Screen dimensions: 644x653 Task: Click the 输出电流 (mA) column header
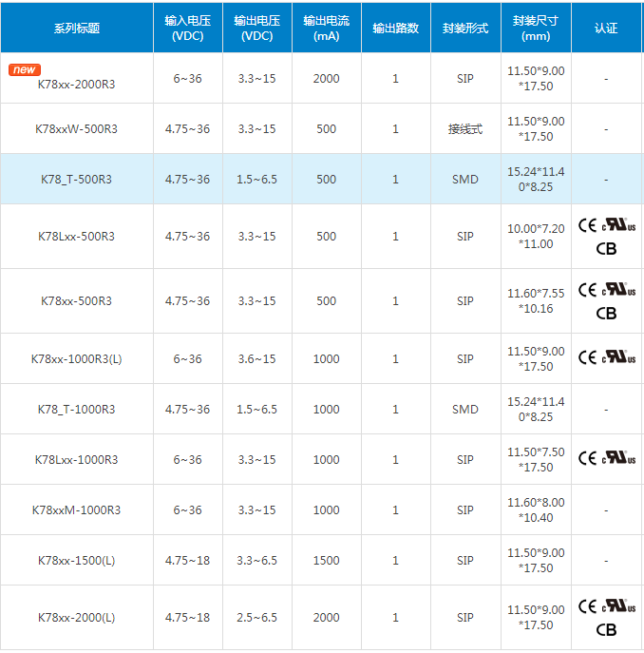[x=326, y=28]
